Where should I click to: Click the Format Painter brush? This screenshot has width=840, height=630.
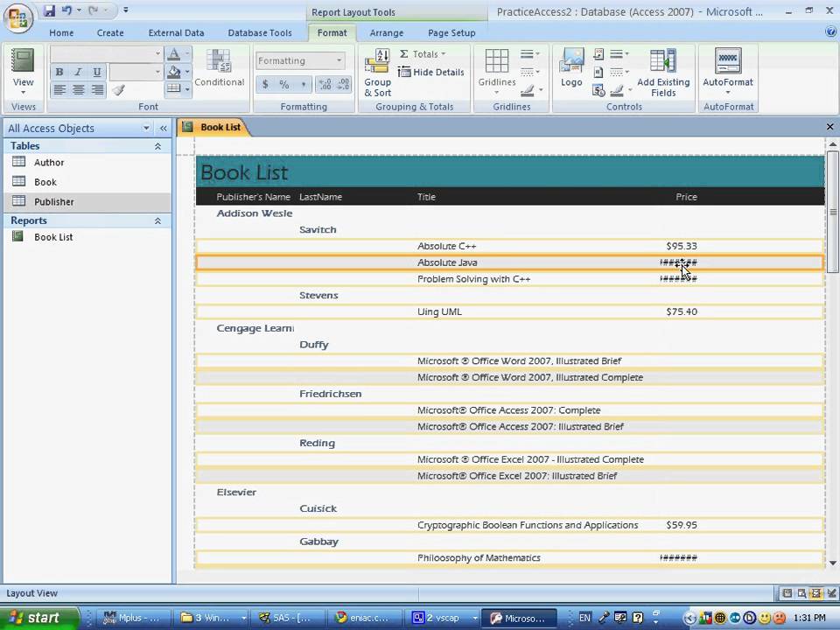coord(118,89)
